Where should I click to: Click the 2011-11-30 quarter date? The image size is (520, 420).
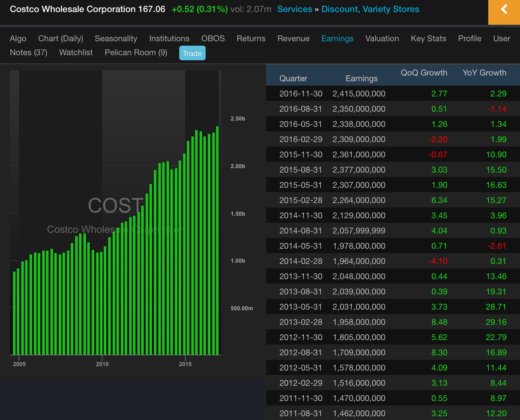click(300, 398)
